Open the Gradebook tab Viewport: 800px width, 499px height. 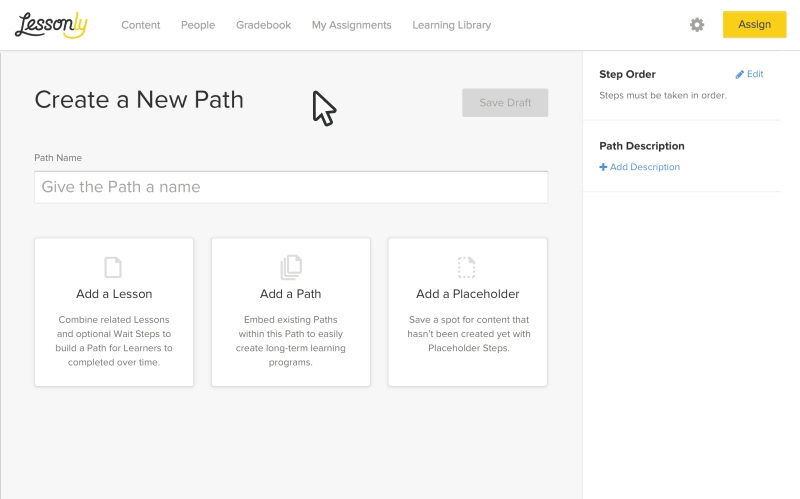(x=263, y=25)
